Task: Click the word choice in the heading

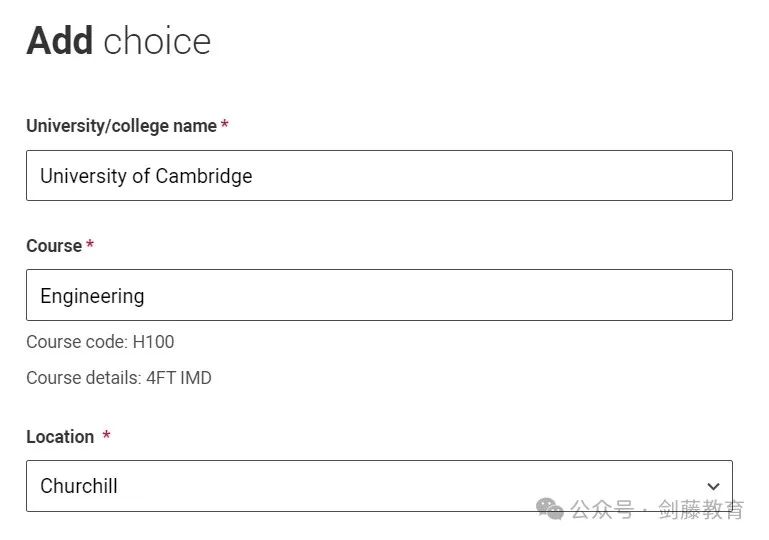Action: pyautogui.click(x=157, y=42)
